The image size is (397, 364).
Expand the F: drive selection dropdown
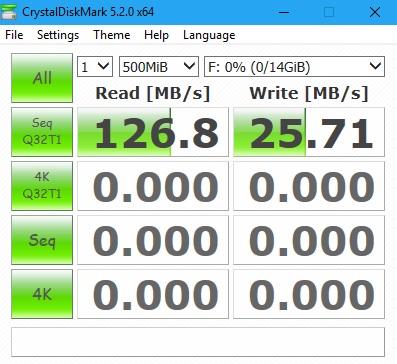pos(294,67)
